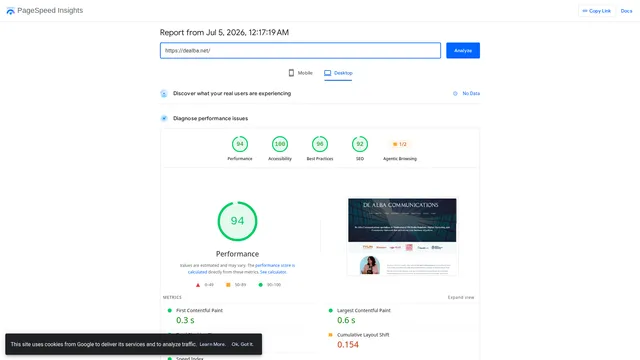Switch to the Desktop tab

coord(338,73)
